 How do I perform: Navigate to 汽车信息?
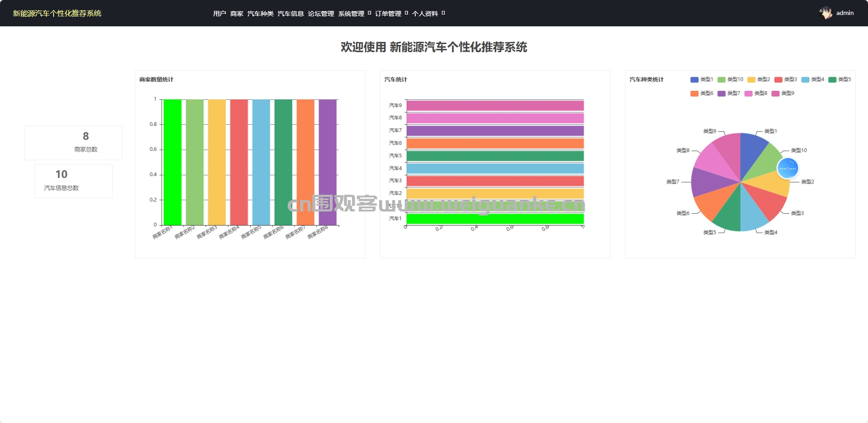(291, 14)
